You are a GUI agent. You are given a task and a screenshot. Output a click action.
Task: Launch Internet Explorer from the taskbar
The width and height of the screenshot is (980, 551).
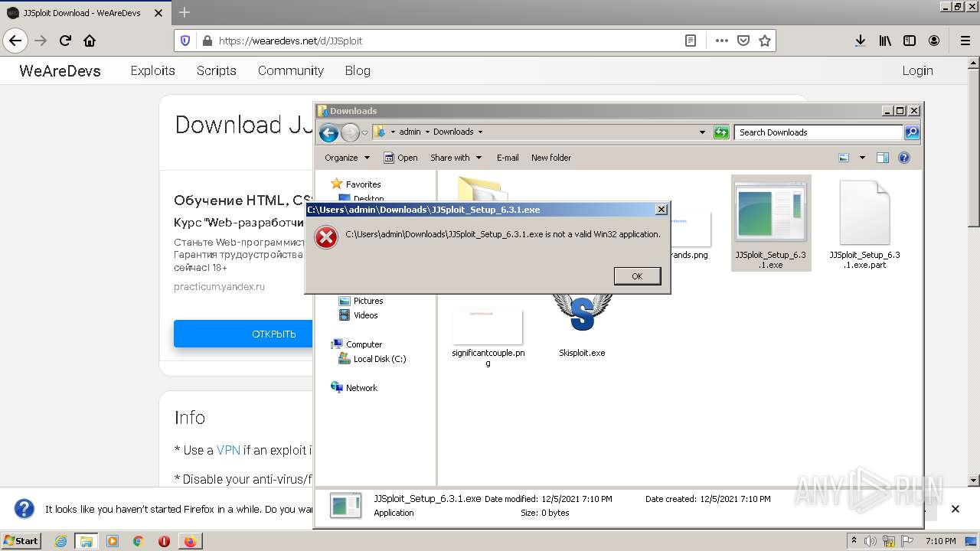pyautogui.click(x=60, y=541)
